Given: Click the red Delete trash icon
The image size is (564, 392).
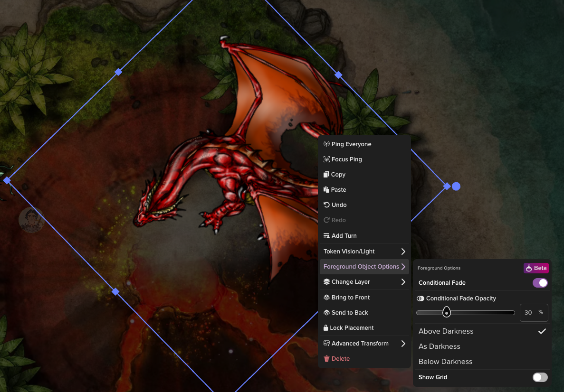Looking at the screenshot, I should click(326, 358).
